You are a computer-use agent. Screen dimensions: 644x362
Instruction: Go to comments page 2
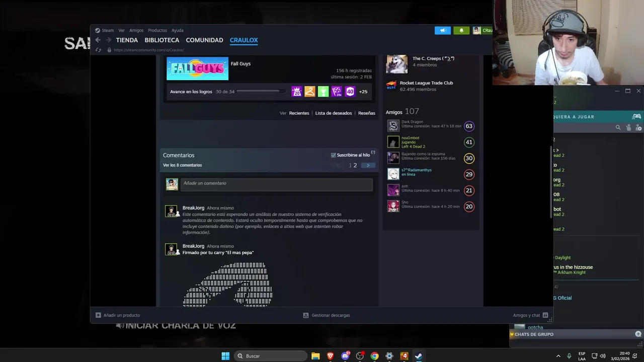point(355,165)
